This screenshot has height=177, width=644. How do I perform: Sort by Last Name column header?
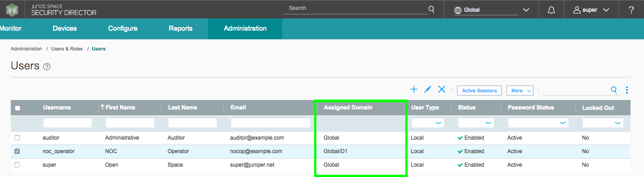click(182, 108)
